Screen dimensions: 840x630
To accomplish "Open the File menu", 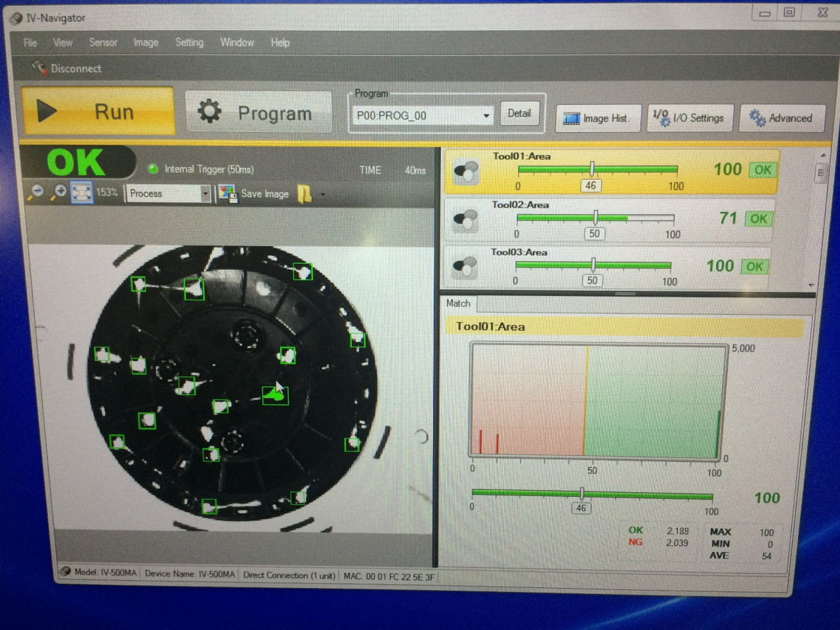I will [x=30, y=43].
